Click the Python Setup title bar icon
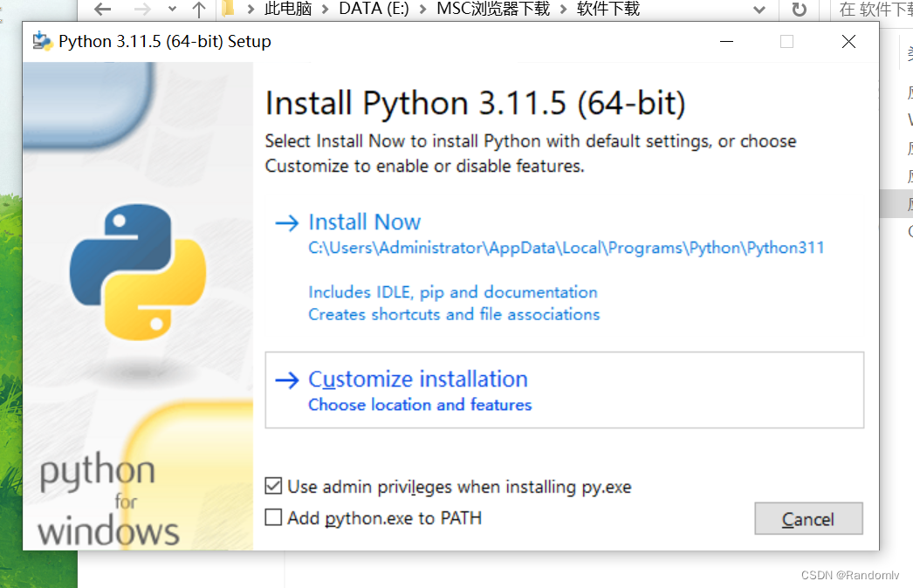 point(43,41)
